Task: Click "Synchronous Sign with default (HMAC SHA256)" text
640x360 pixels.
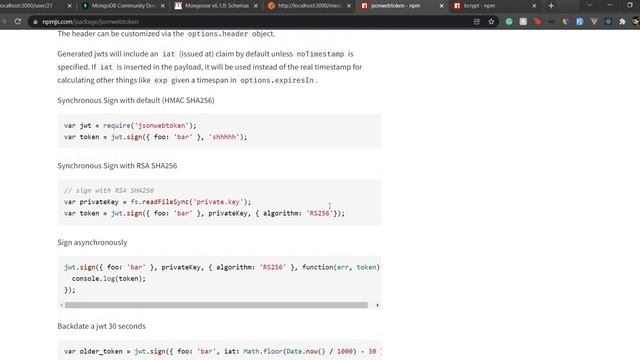Action: click(136, 100)
